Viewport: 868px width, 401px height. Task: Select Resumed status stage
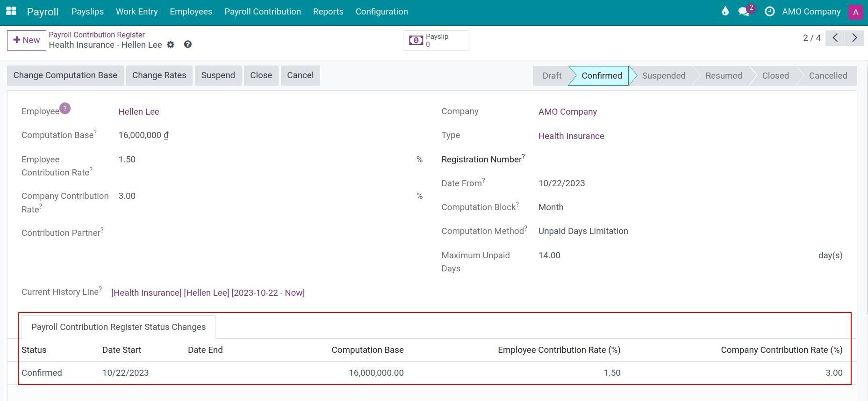(724, 76)
